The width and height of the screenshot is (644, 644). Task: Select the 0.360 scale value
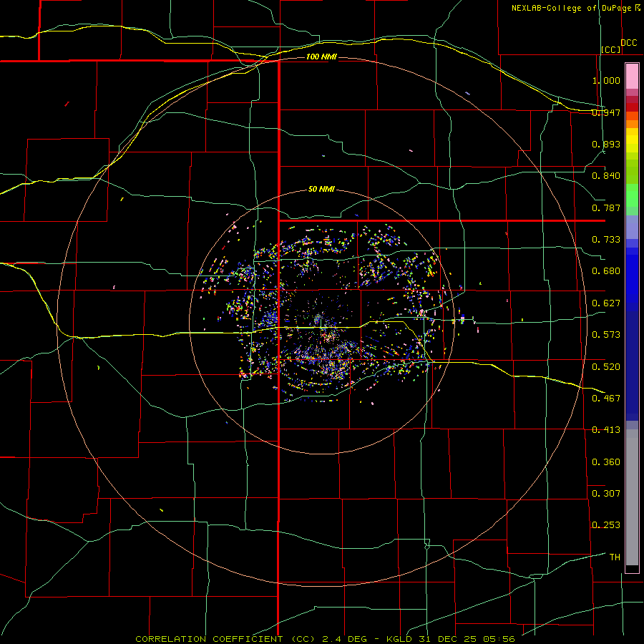[606, 462]
